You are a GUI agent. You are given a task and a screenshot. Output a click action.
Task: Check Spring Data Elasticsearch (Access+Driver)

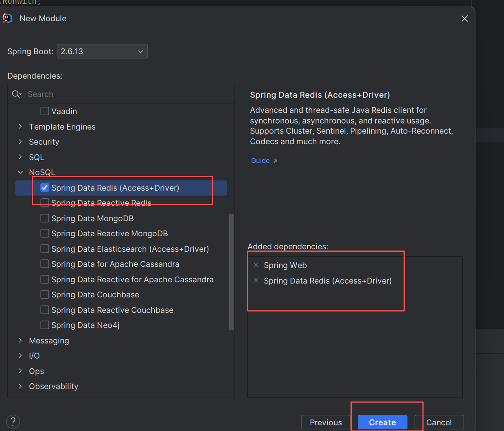pyautogui.click(x=45, y=248)
